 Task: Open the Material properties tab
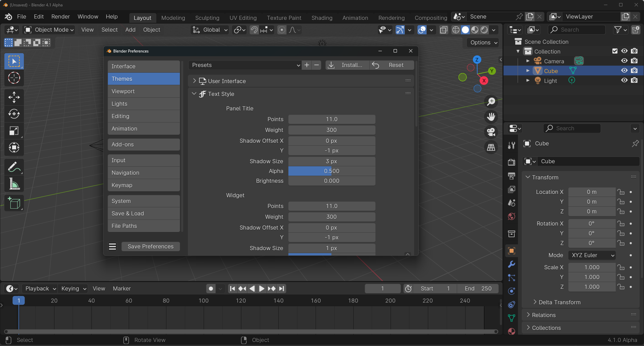pyautogui.click(x=512, y=331)
